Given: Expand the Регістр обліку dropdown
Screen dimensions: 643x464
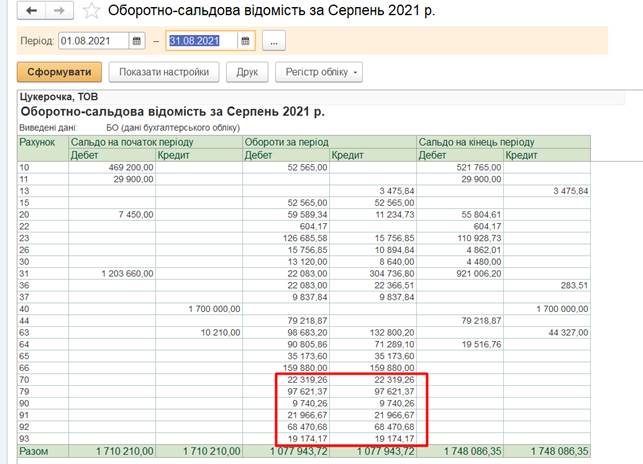Looking at the screenshot, I should (x=321, y=72).
